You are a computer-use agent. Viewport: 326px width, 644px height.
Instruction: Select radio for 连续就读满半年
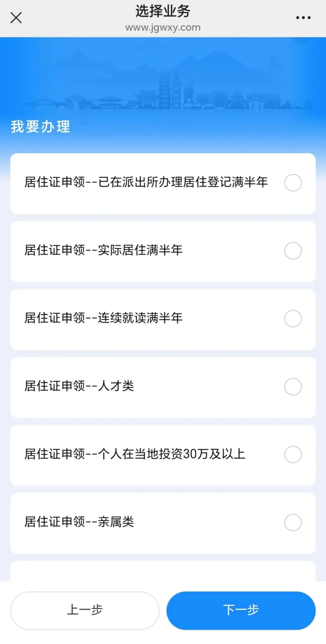coord(293,319)
